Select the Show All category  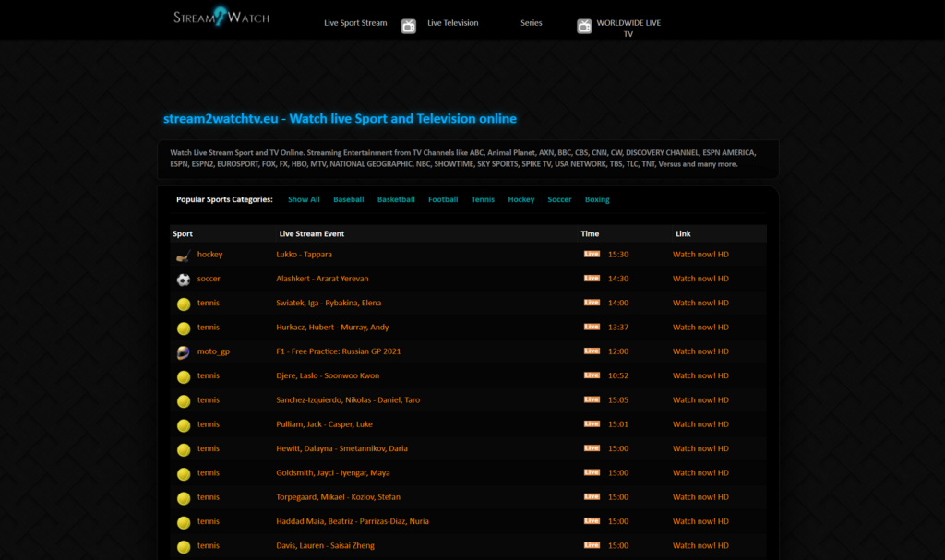pos(304,199)
